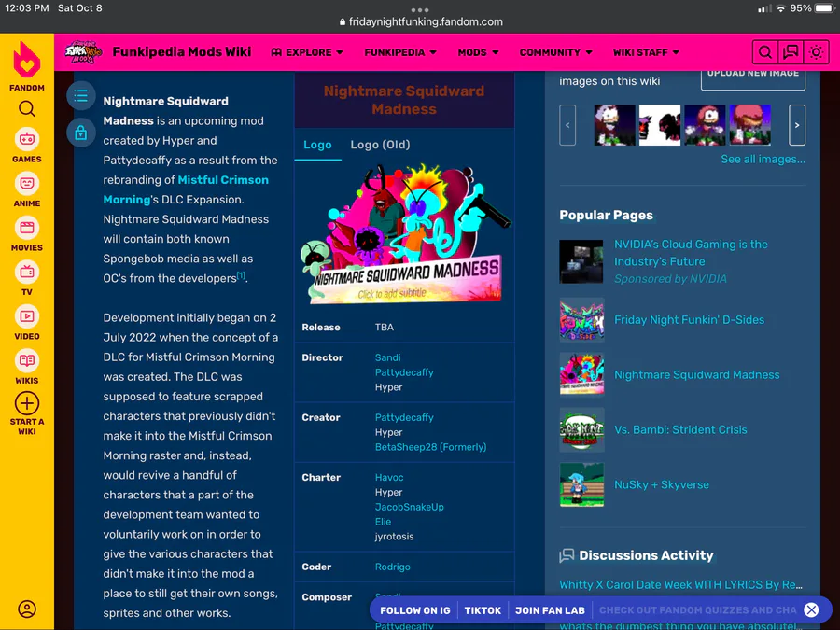The image size is (840, 630).
Task: Open citation reference [1]
Action: click(x=241, y=276)
